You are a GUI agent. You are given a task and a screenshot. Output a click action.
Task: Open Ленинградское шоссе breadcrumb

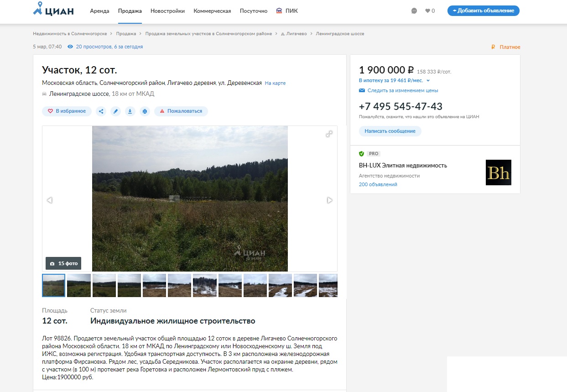click(340, 34)
